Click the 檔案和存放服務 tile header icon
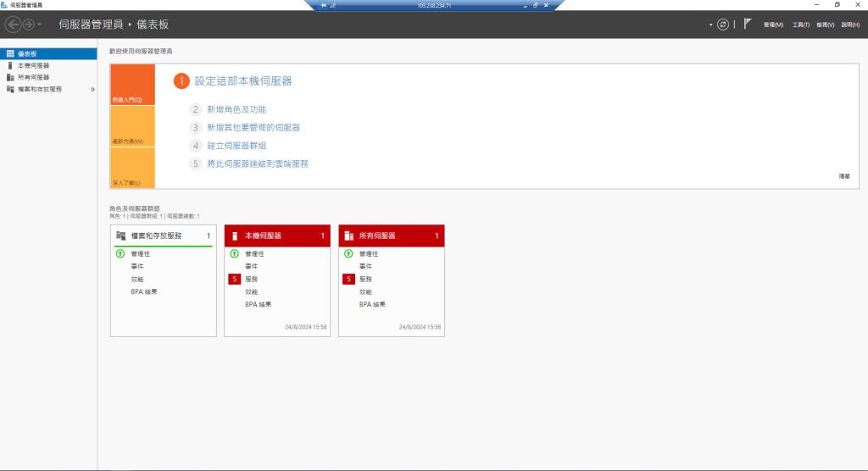 120,235
